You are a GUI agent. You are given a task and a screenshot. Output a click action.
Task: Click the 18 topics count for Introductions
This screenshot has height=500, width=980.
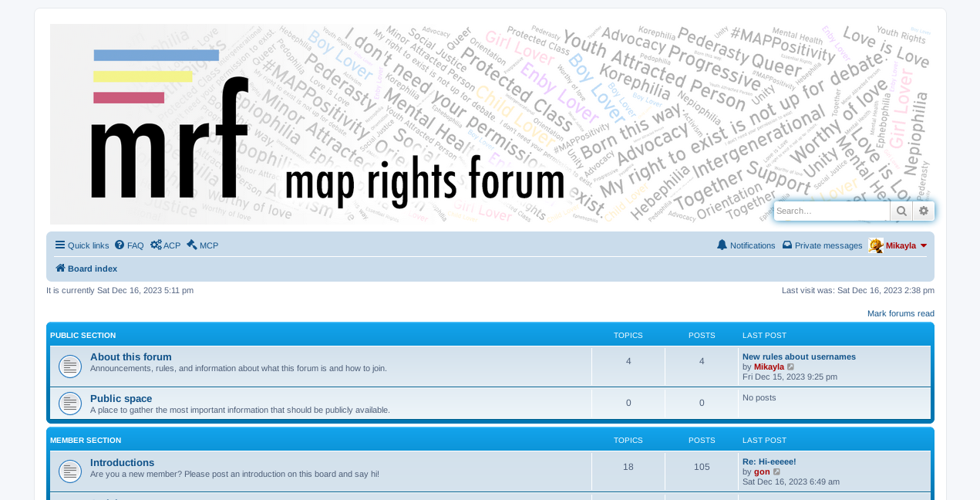tap(628, 467)
